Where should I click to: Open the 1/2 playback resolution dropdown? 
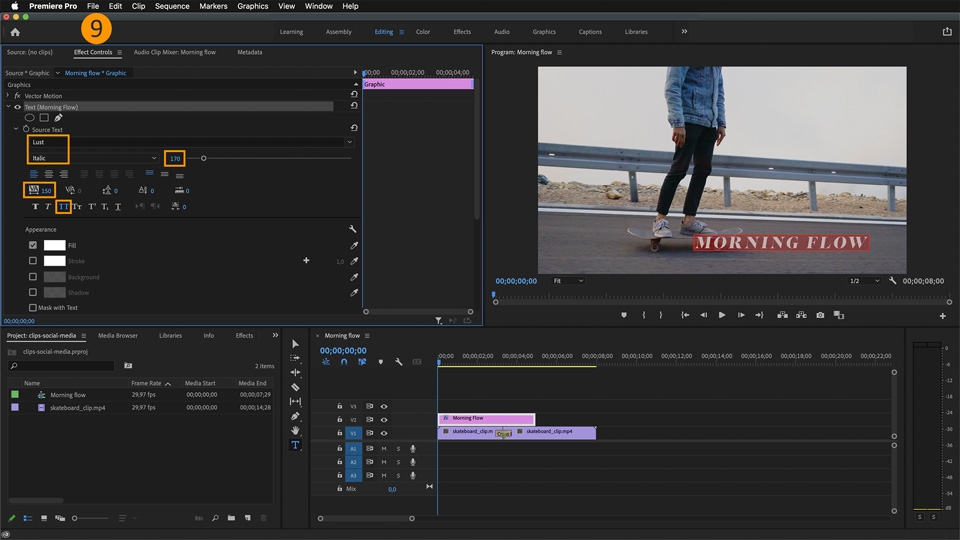point(864,281)
